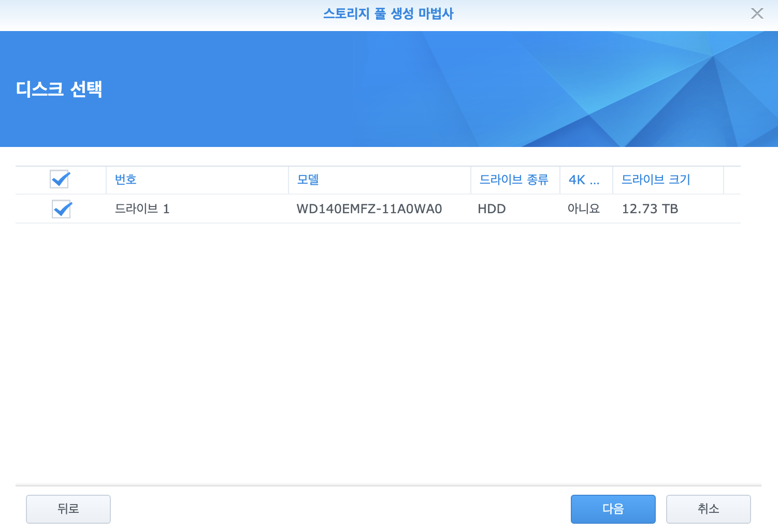Click the 다음 button to continue
Viewport: 778px width, 532px height.
click(x=613, y=509)
